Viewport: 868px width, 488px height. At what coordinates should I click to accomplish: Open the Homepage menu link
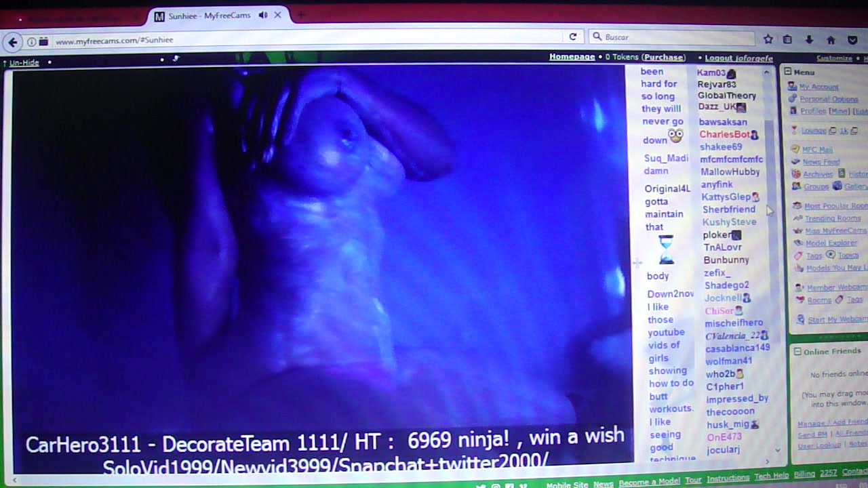[572, 57]
